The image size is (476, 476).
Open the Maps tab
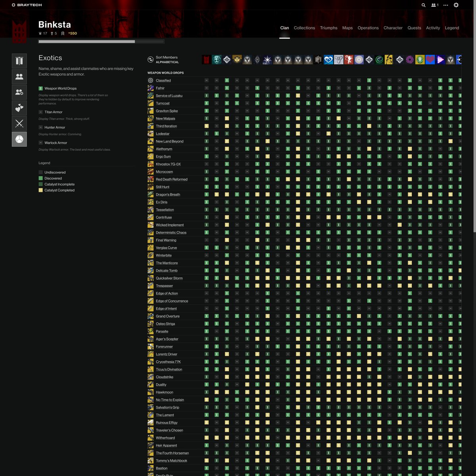click(347, 28)
